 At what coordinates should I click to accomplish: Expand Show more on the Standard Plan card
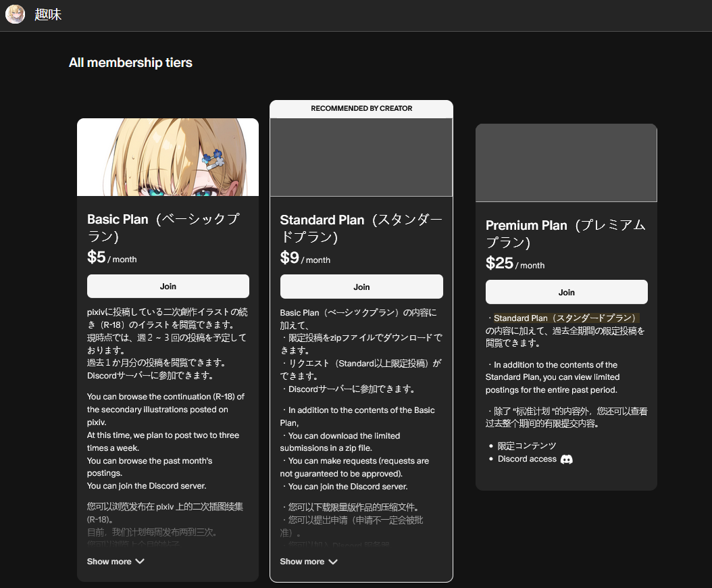tap(308, 562)
